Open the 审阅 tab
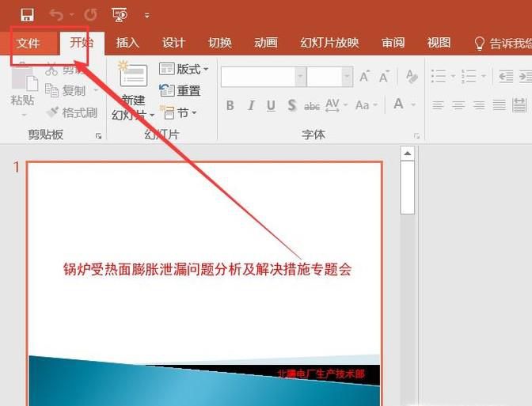 point(393,43)
